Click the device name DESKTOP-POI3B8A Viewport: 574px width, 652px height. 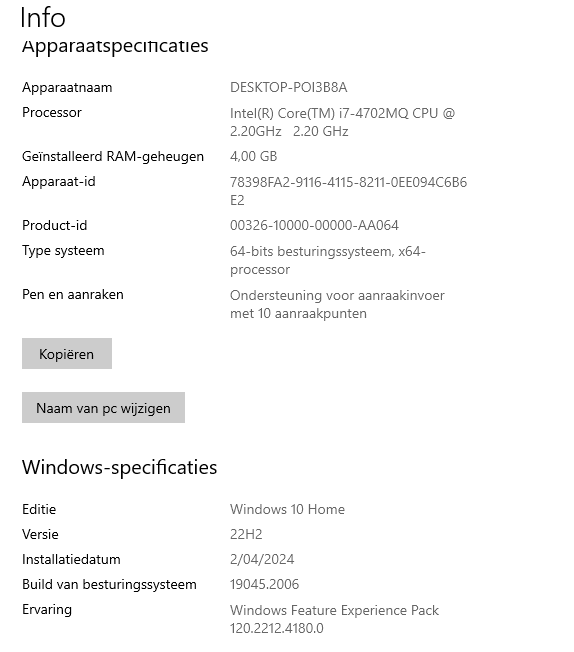289,87
